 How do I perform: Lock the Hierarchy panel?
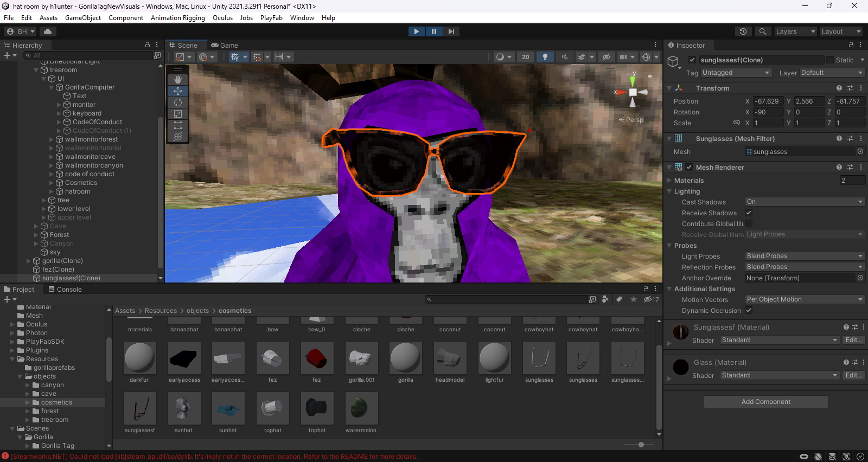point(148,45)
